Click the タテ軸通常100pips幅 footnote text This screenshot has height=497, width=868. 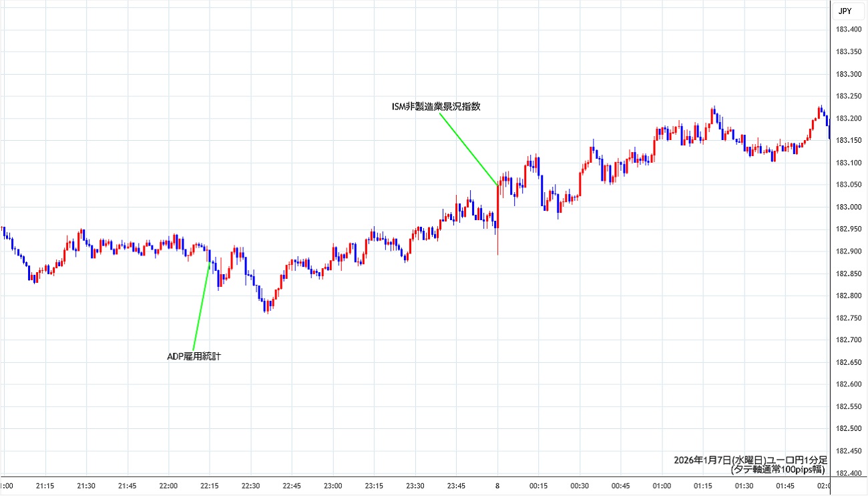tap(779, 470)
